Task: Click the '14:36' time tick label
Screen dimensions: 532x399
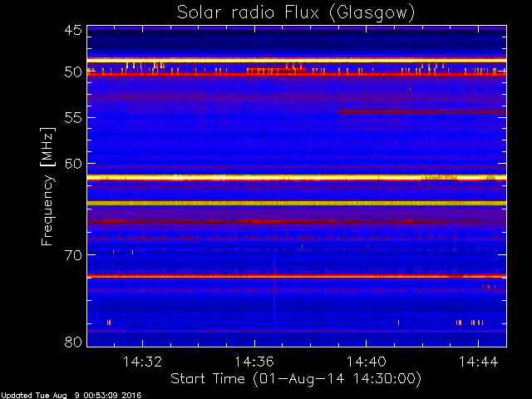Action: coord(254,362)
